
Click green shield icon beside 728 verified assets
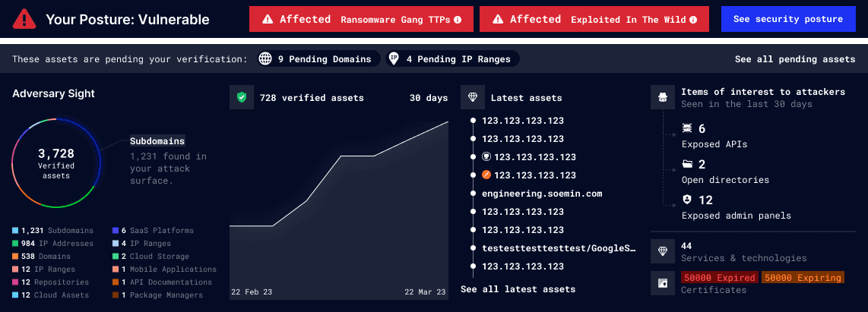(242, 97)
